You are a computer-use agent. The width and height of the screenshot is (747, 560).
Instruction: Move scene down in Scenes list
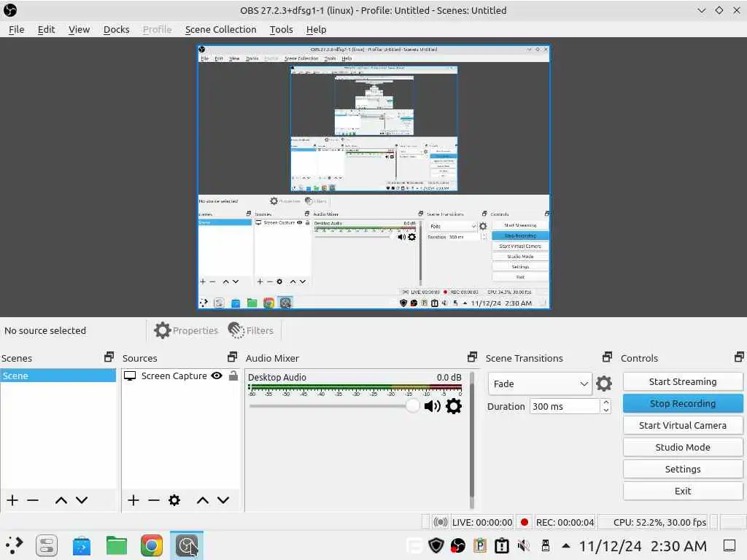point(82,500)
